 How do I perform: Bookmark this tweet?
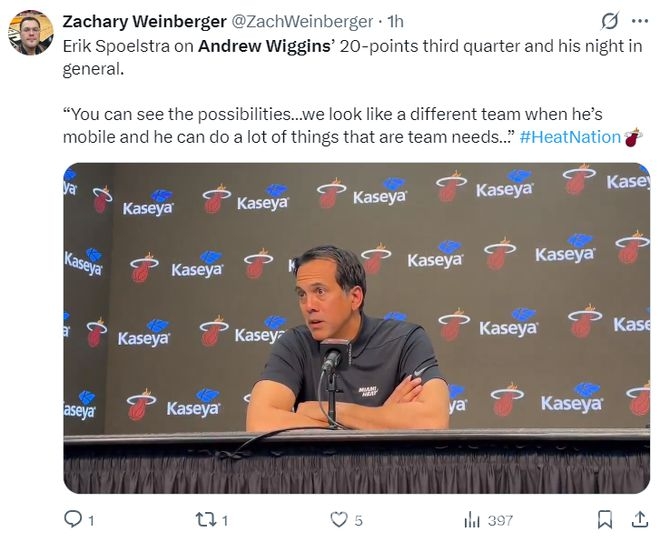[x=605, y=520]
